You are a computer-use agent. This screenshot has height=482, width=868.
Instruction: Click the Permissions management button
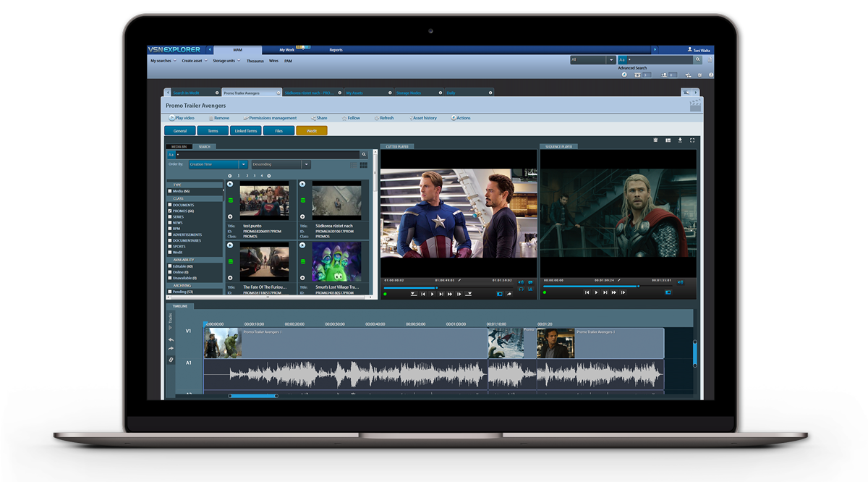(x=270, y=118)
